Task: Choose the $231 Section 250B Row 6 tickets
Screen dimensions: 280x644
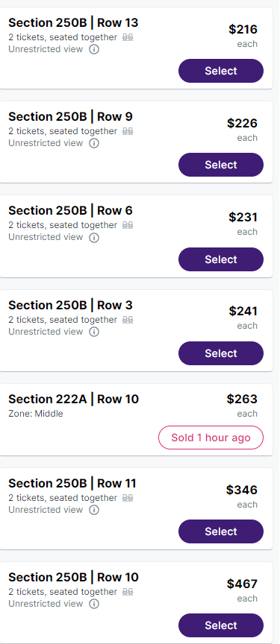Action: tap(221, 259)
